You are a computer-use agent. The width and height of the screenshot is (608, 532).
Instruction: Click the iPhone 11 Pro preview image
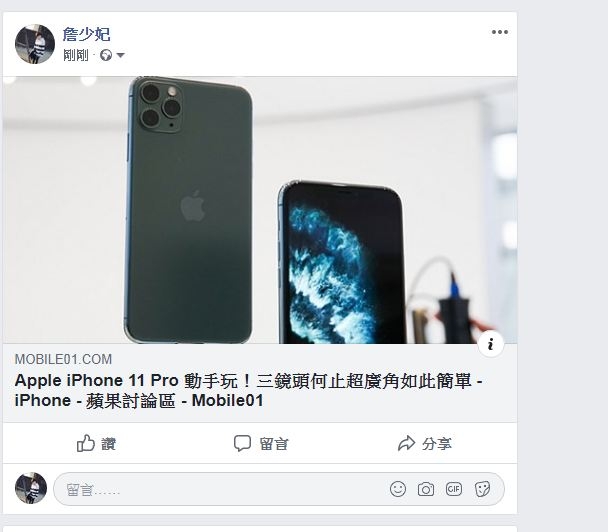click(260, 210)
